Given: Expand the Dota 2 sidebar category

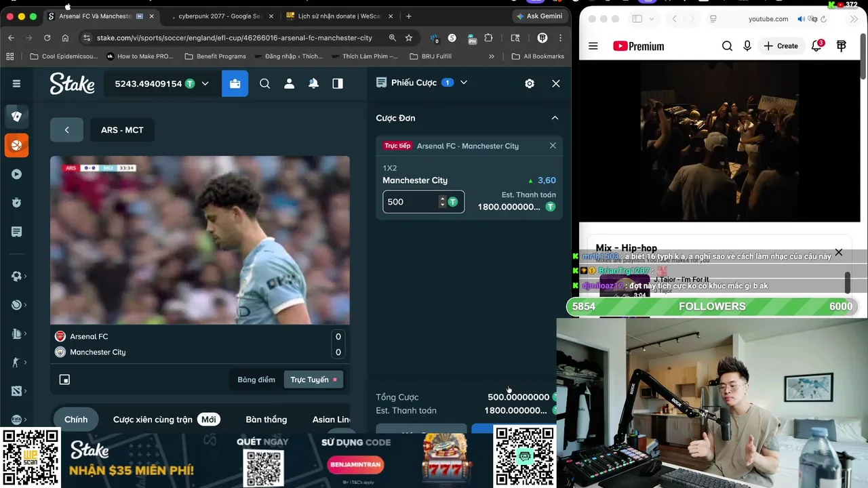Looking at the screenshot, I should (x=18, y=391).
